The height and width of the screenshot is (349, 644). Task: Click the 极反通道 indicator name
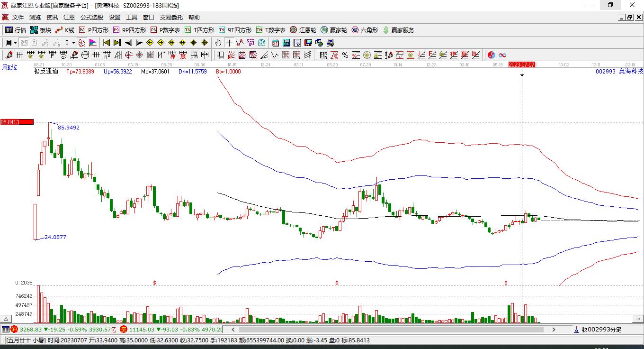[46, 72]
